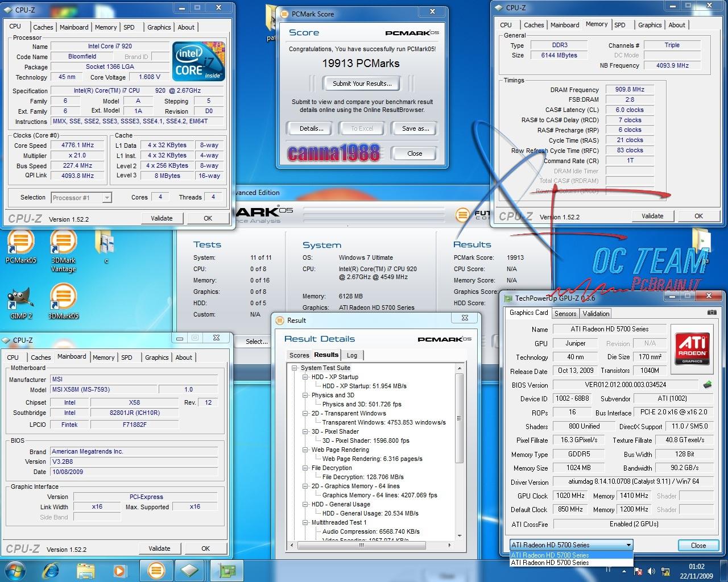
Task: Click the taskbar clock showing 01:02
Action: 696,571
